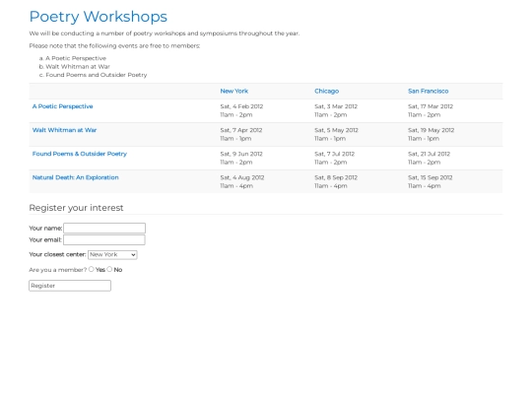Image resolution: width=532 pixels, height=399 pixels.
Task: Open Natural Death: An Exploration link
Action: coord(75,177)
